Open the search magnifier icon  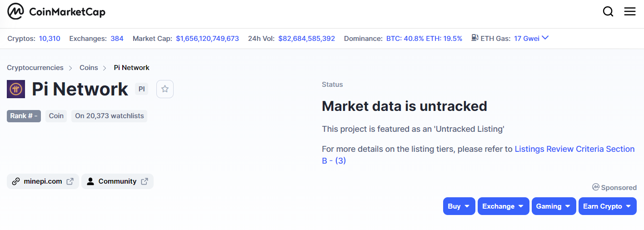pos(608,12)
